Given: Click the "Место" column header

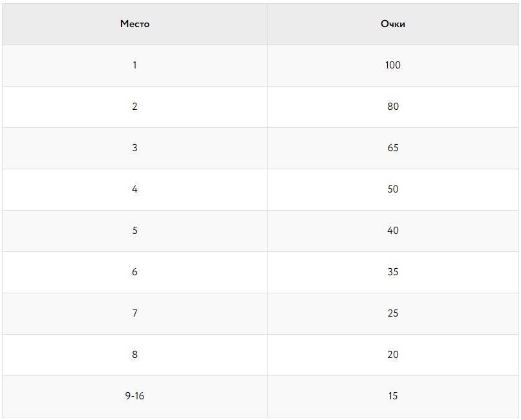Looking at the screenshot, I should coord(134,24).
